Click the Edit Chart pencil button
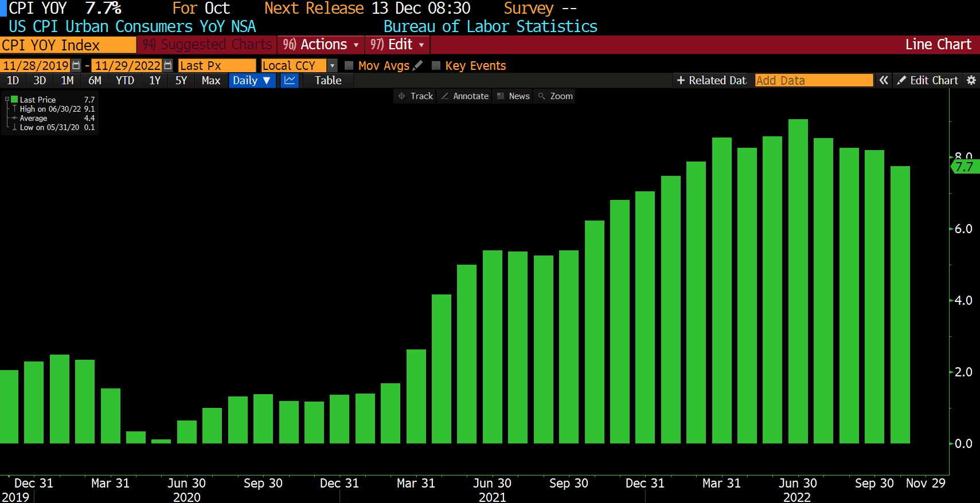The height and width of the screenshot is (503, 980). click(x=927, y=81)
